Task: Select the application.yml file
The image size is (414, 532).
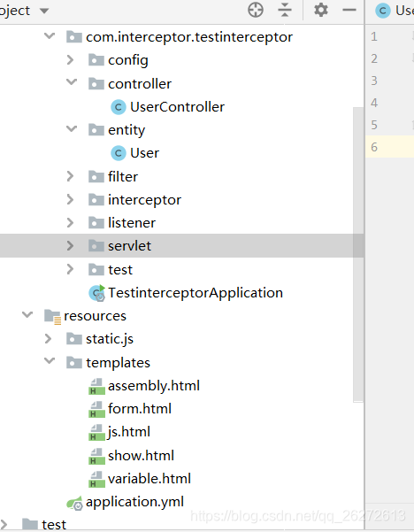Action: (x=135, y=502)
